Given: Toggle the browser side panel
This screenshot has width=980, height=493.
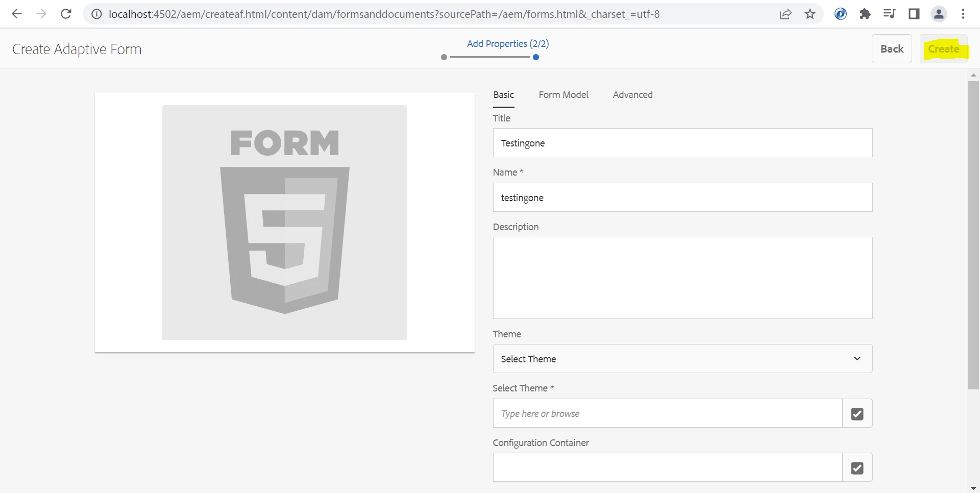Looking at the screenshot, I should pyautogui.click(x=914, y=14).
